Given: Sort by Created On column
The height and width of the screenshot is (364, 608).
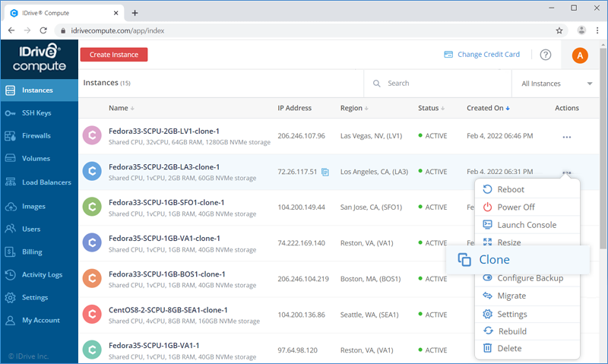Looking at the screenshot, I should tap(488, 108).
